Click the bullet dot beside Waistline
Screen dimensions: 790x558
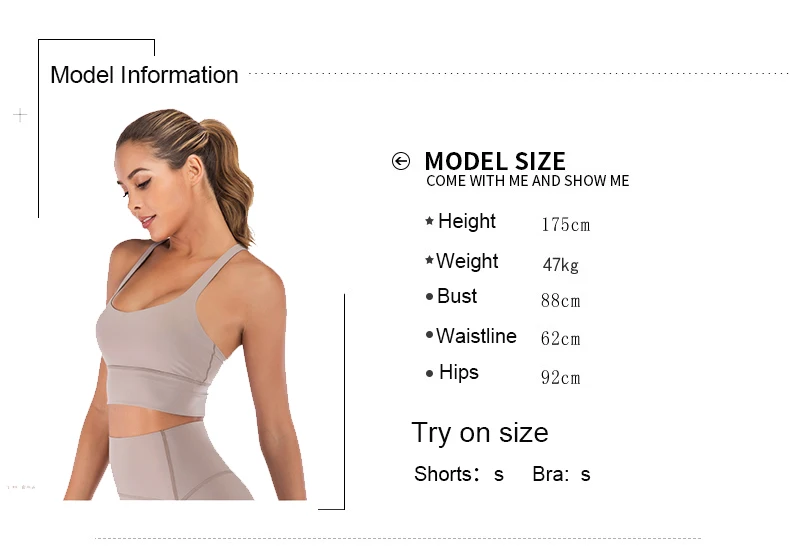click(429, 334)
